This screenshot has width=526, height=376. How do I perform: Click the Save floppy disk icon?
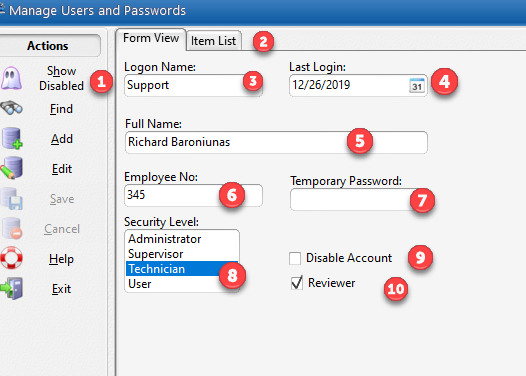click(11, 198)
